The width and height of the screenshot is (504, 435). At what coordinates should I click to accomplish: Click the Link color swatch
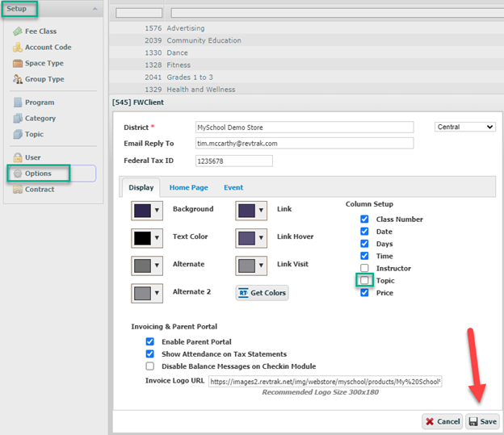(246, 211)
